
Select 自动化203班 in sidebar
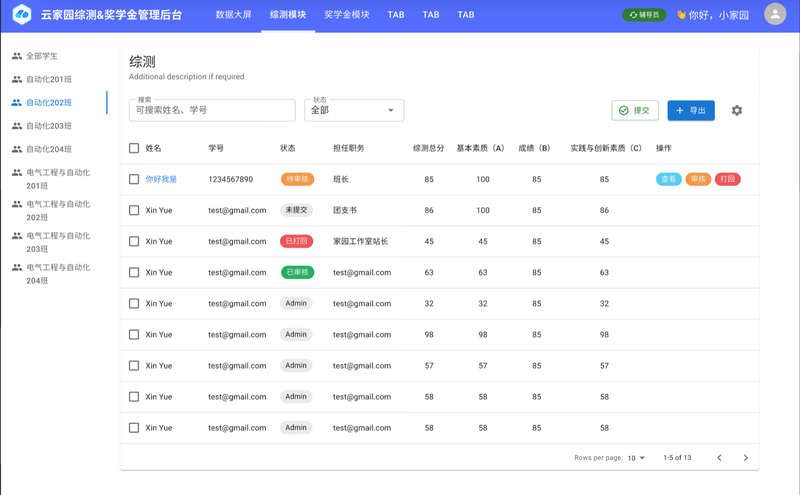click(49, 126)
